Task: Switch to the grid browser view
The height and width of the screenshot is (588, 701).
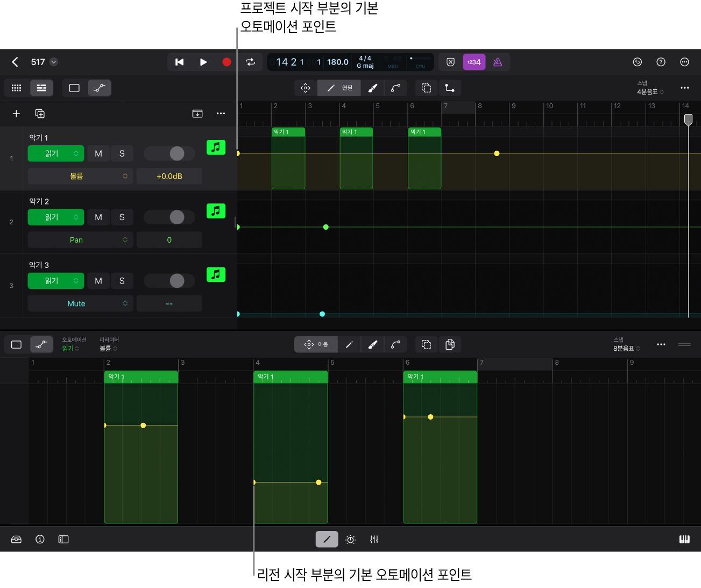Action: point(17,88)
